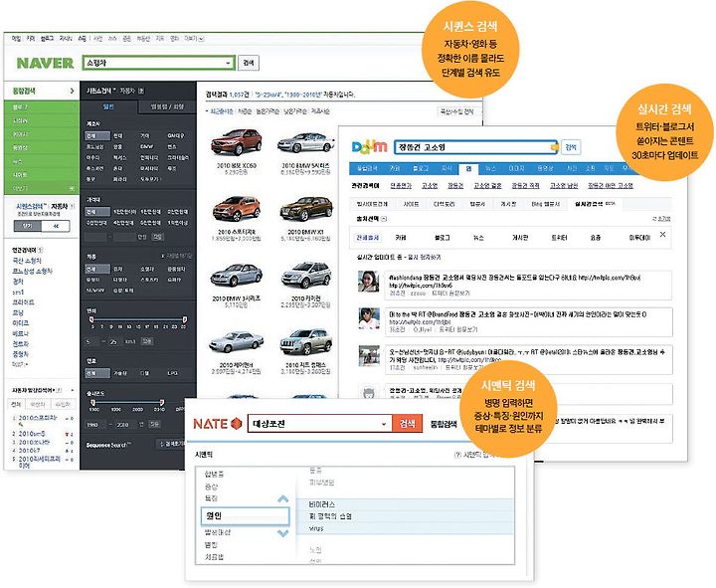The height and width of the screenshot is (588, 716).
Task: Select 전체 under 차종 filter
Action: click(x=97, y=269)
